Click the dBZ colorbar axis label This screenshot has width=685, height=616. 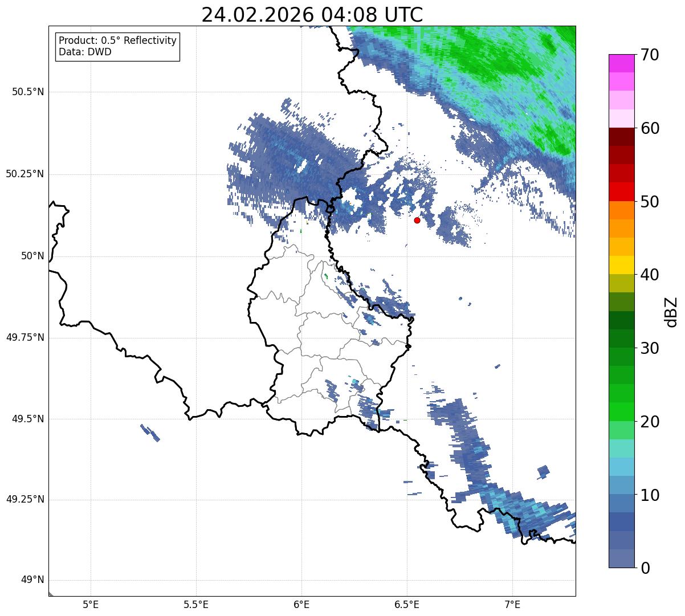pos(671,311)
